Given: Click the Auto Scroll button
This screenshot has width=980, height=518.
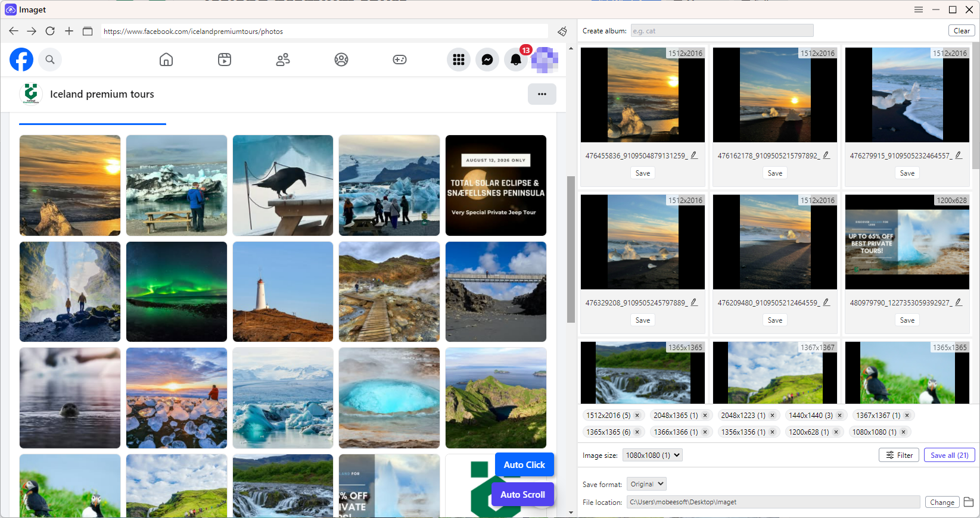Looking at the screenshot, I should tap(522, 495).
